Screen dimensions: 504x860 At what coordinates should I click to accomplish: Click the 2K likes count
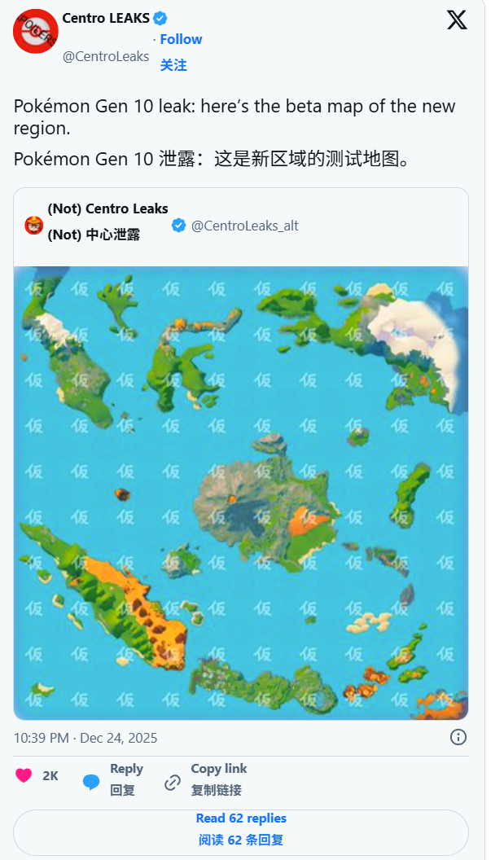click(x=50, y=775)
